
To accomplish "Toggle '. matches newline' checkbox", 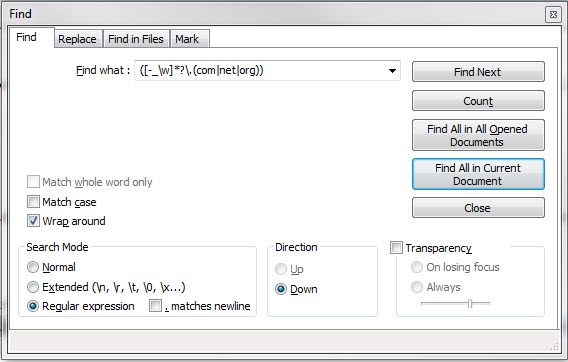I will 155,305.
